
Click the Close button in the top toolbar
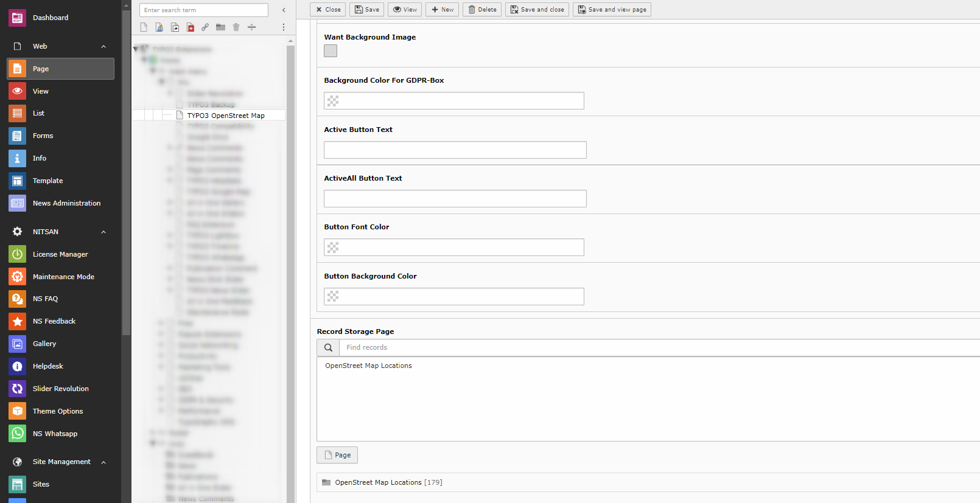(x=328, y=10)
